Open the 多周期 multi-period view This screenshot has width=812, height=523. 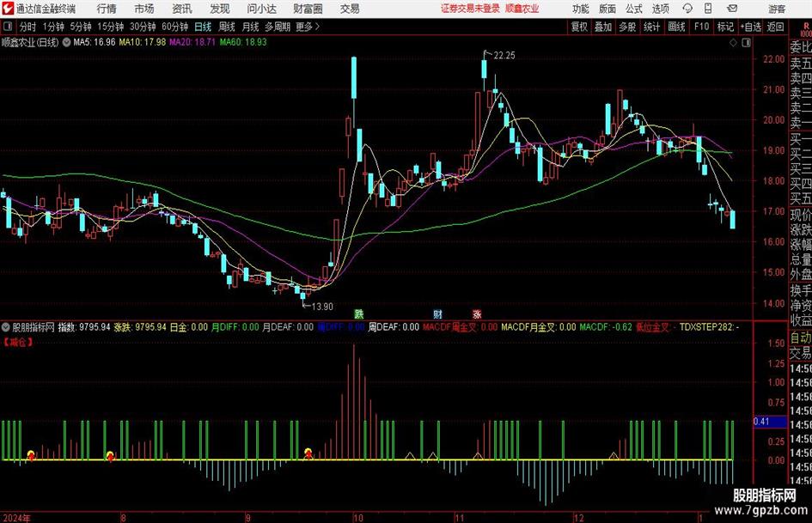point(278,27)
